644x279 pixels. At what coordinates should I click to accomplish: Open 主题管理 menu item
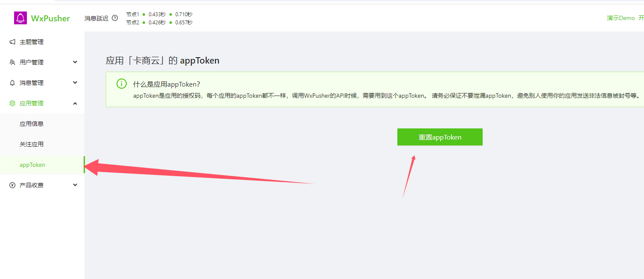[x=42, y=42]
